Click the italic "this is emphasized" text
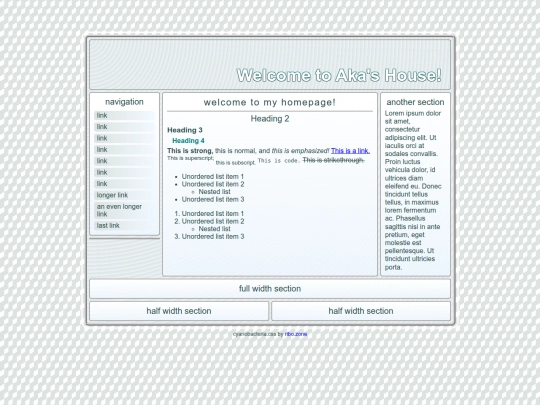The height and width of the screenshot is (405, 540). pos(300,151)
